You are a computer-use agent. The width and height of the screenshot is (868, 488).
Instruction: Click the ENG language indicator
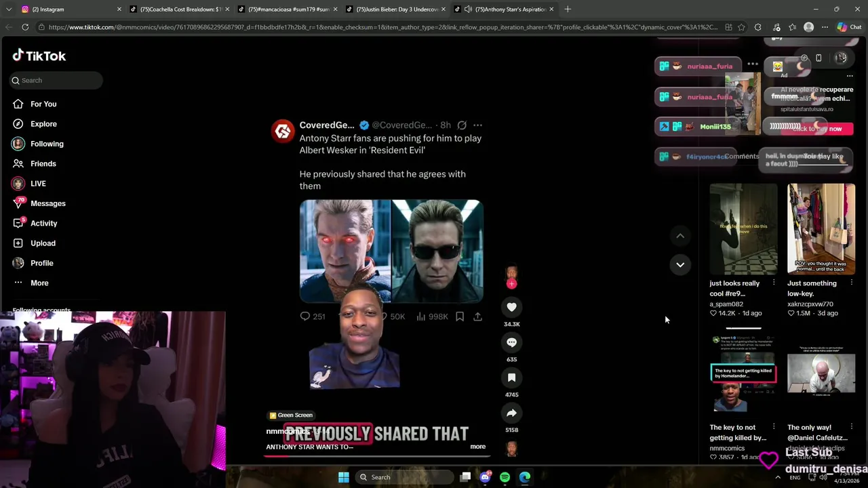click(x=795, y=477)
